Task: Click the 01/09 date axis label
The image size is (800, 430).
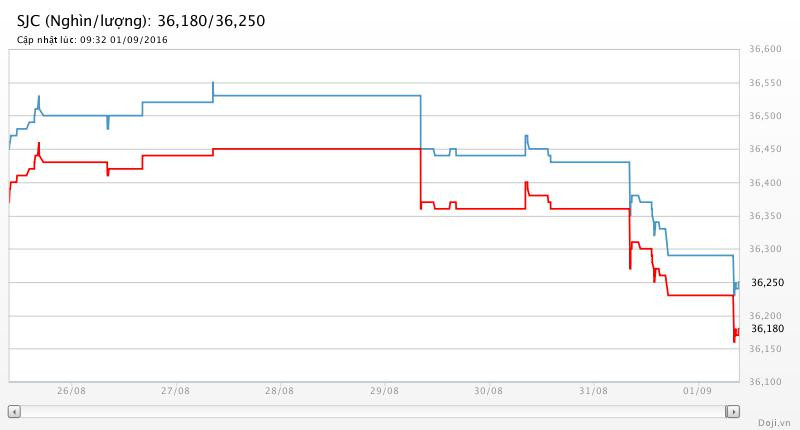Action: pyautogui.click(x=696, y=391)
